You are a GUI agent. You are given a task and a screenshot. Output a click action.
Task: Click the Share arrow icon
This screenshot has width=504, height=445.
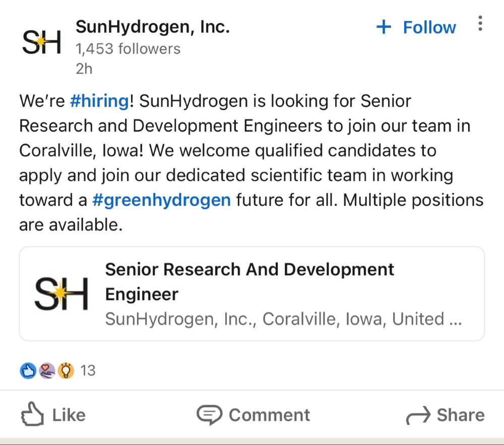418,415
